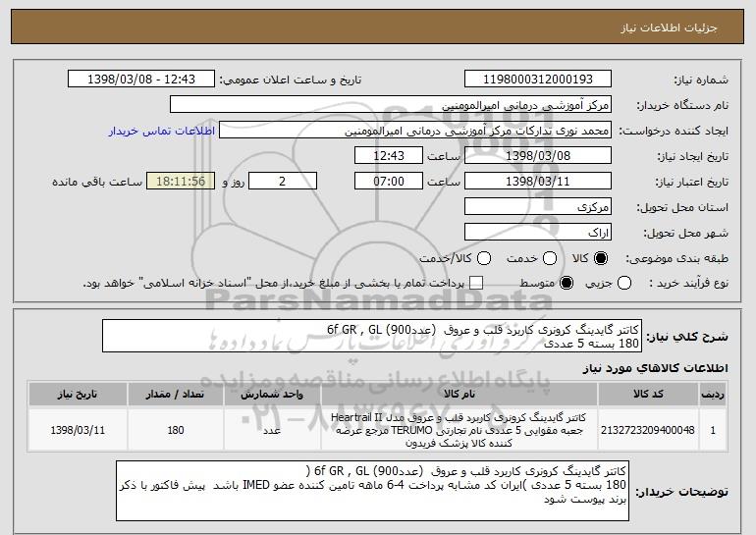756x535 pixels.
Task: Click the Heartrail II TERUMO product name cell
Action: coord(459,430)
